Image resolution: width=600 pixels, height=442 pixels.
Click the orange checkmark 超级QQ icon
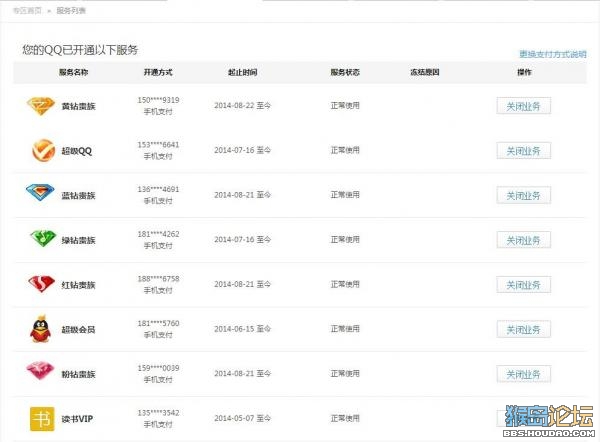coord(43,150)
